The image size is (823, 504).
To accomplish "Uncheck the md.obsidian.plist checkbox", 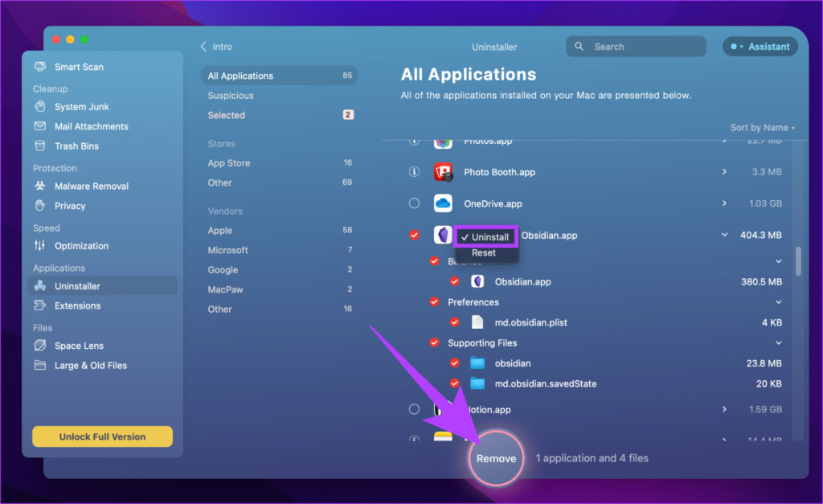I will tap(455, 322).
